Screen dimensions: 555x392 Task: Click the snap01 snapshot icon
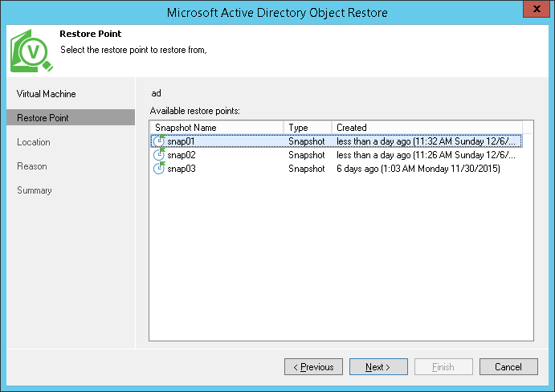[158, 141]
